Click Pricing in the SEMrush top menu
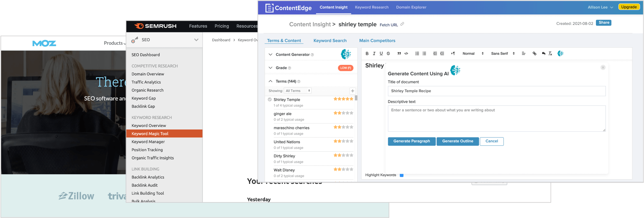 pos(222,26)
